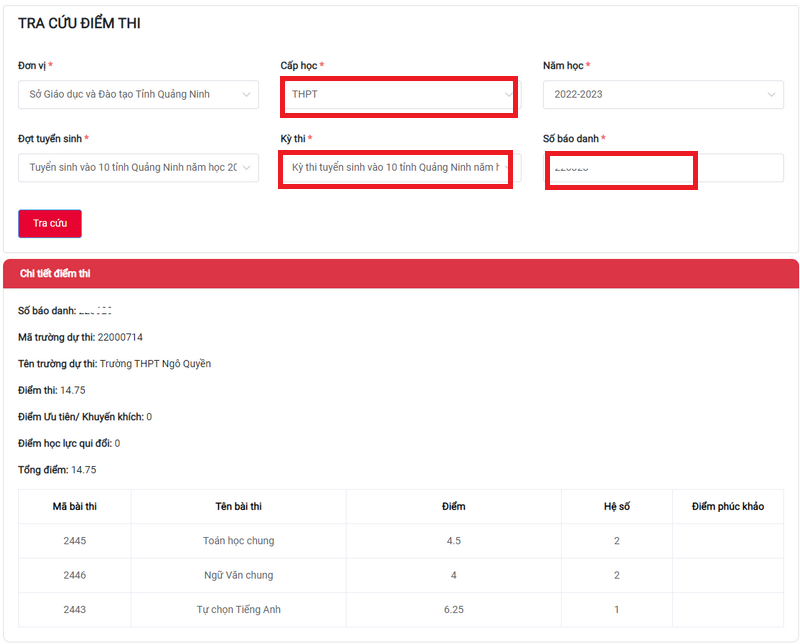
Task: Expand the Đợt tuyển sinh dropdown
Action: (138, 167)
